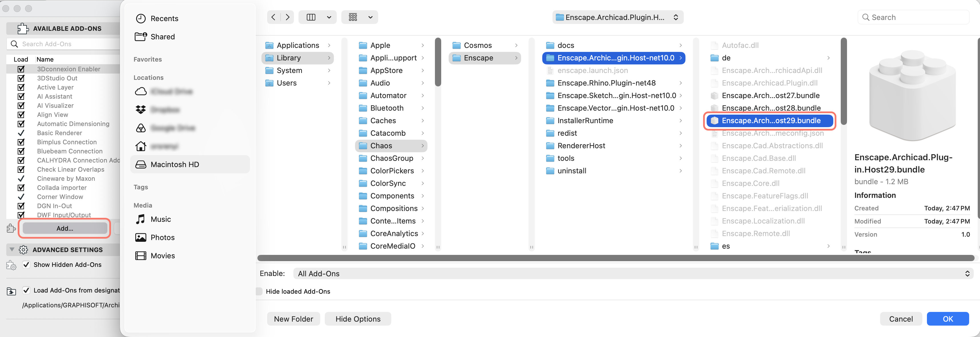Select the Macintosh HD drive
This screenshot has width=980, height=337.
pos(190,164)
